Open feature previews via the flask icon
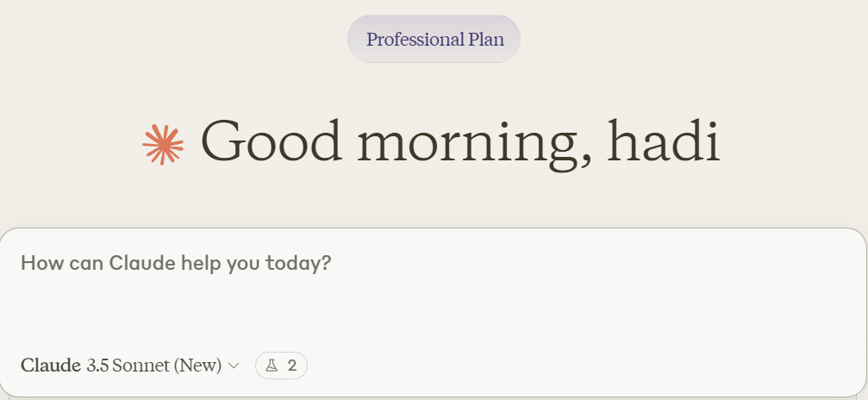This screenshot has height=400, width=868. pyautogui.click(x=272, y=366)
